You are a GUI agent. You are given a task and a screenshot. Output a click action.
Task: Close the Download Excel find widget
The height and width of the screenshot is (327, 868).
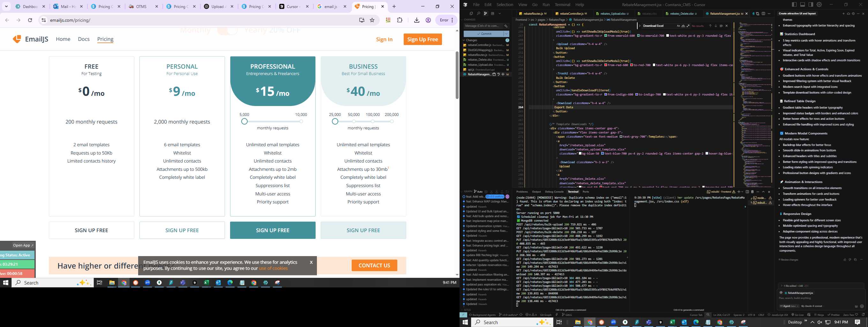pyautogui.click(x=727, y=26)
